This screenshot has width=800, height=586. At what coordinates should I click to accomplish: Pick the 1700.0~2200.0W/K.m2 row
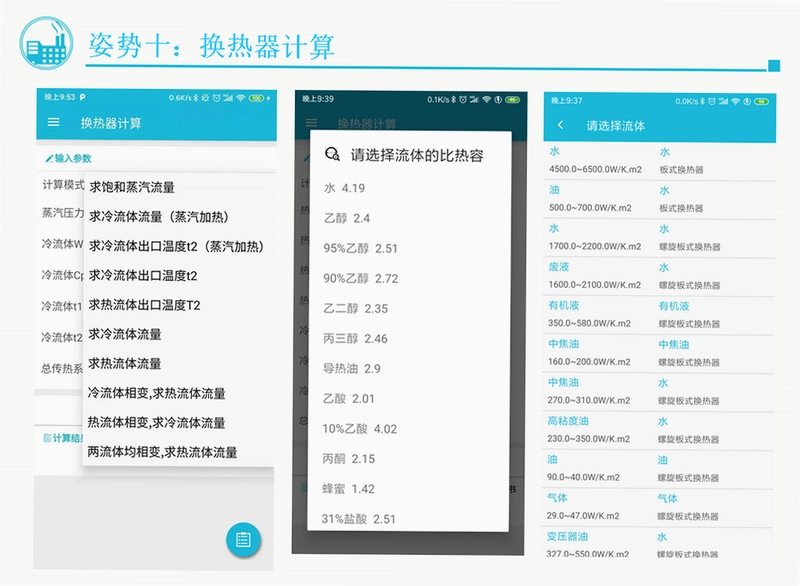pyautogui.click(x=660, y=238)
